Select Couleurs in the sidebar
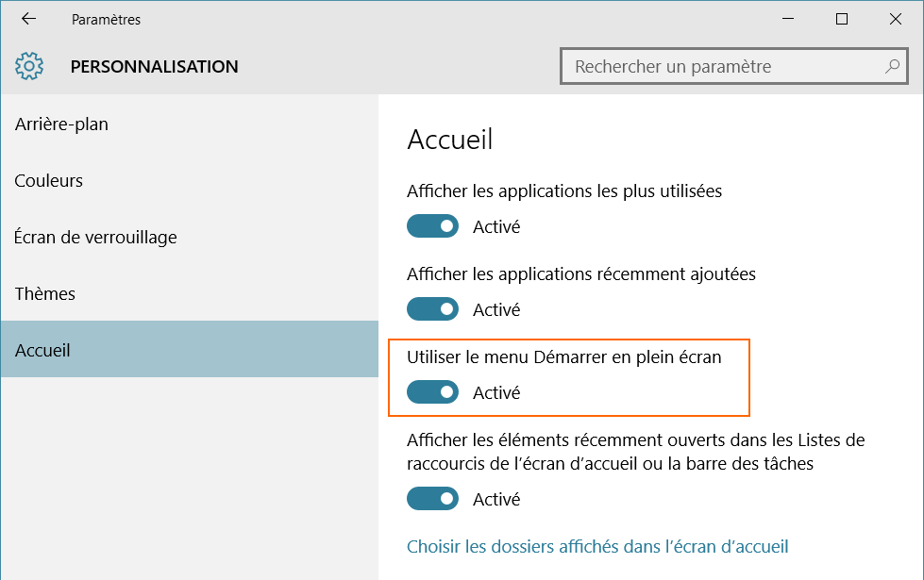The width and height of the screenshot is (924, 580). tap(49, 181)
